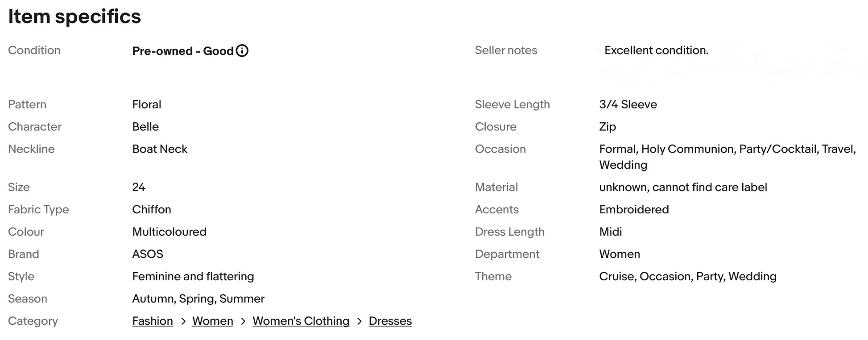The image size is (868, 340).
Task: Click the chevron between Fashion and Women
Action: tap(183, 321)
